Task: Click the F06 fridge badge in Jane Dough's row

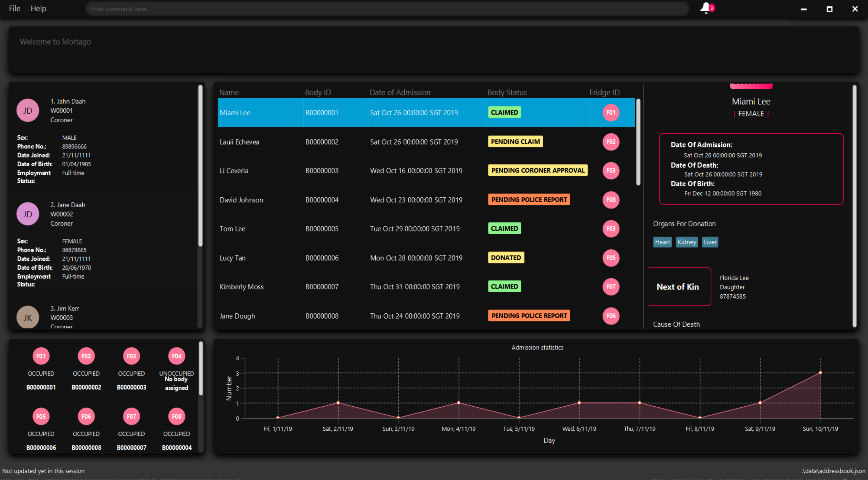Action: (610, 316)
